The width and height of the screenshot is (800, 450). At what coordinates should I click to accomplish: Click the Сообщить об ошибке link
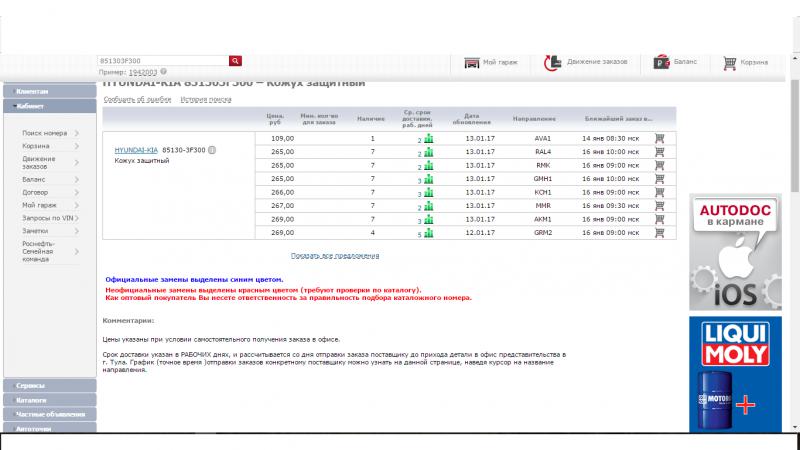(137, 99)
